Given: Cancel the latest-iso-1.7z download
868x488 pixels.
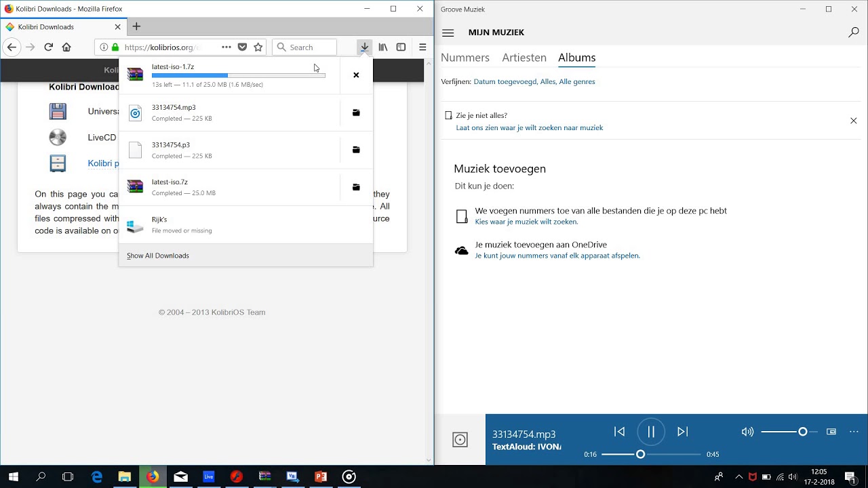Looking at the screenshot, I should tap(356, 75).
